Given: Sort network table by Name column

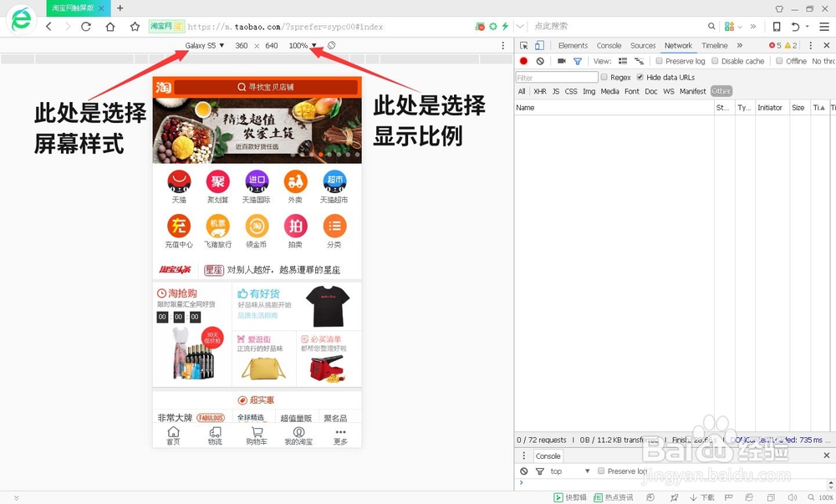Looking at the screenshot, I should coord(614,108).
